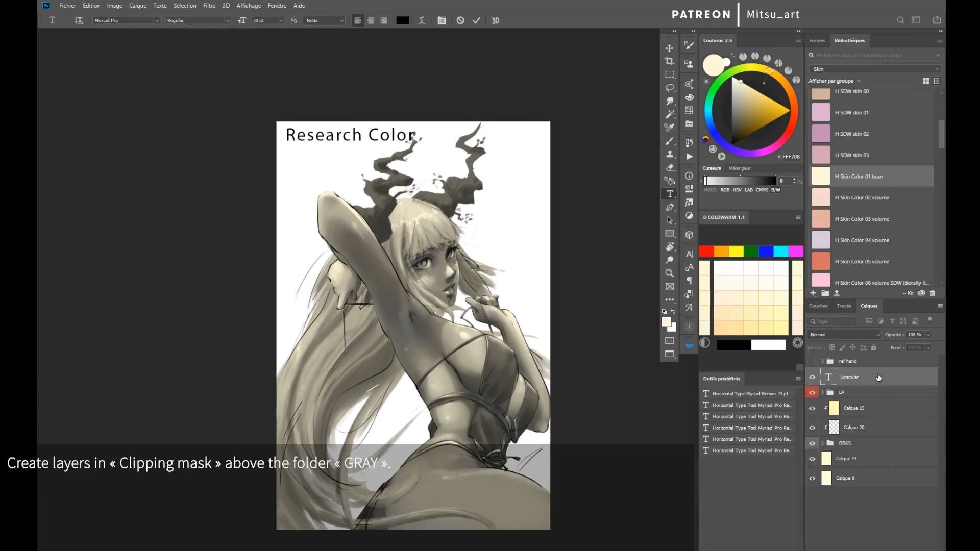Select HSV mode in Coolorus

point(737,190)
